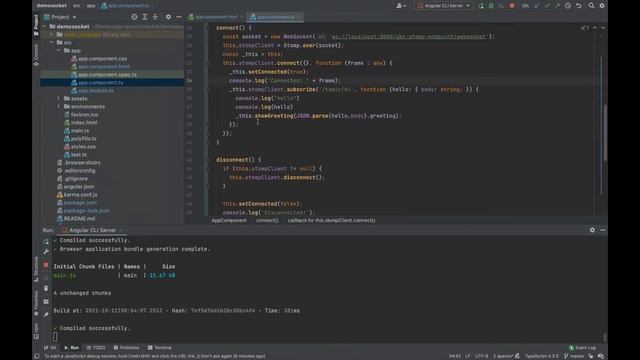
Task: Click the TypeScript version status bar widget
Action: coord(541,356)
